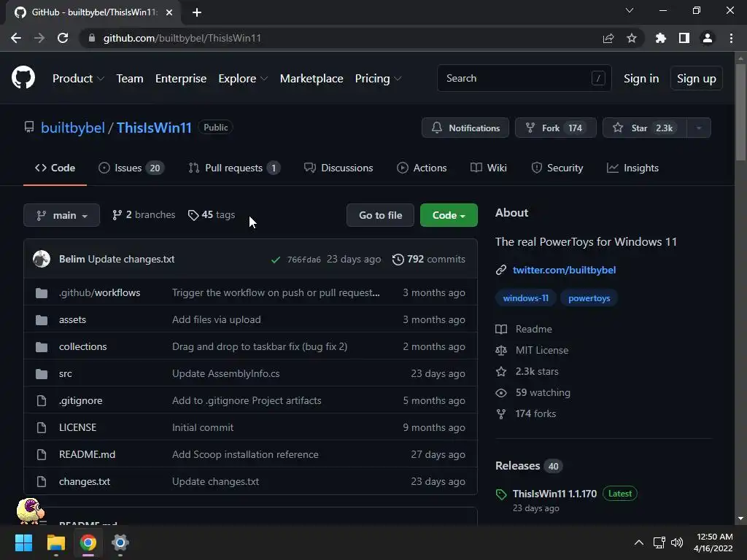
Task: Expand the green Code dropdown
Action: [449, 215]
